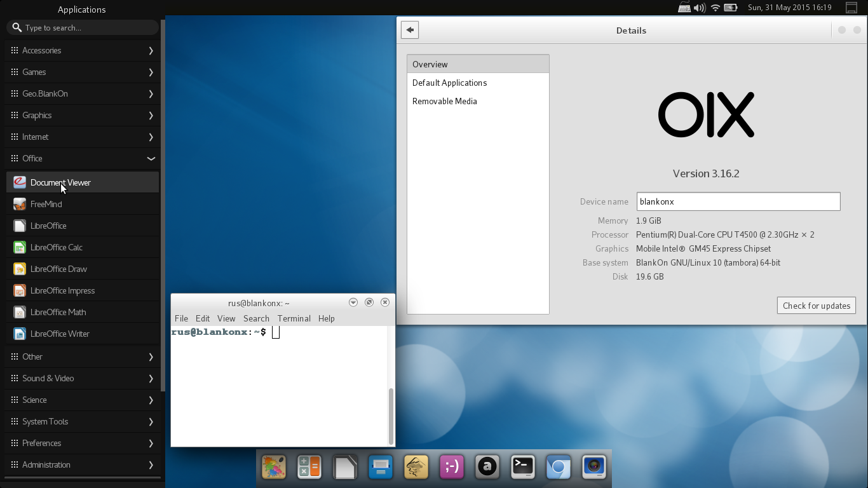This screenshot has width=868, height=488.
Task: Click the Device name field
Action: pyautogui.click(x=738, y=201)
